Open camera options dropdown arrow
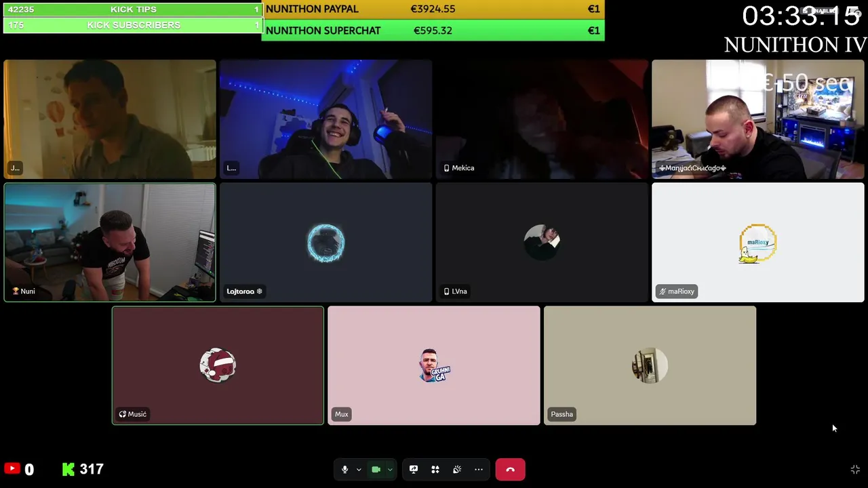868x488 pixels. [x=389, y=470]
